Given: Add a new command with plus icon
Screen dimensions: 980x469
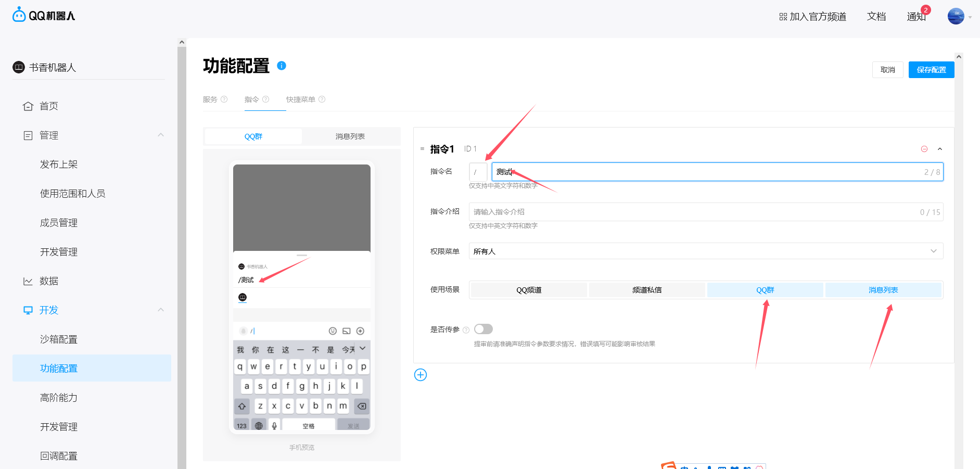Looking at the screenshot, I should click(421, 375).
